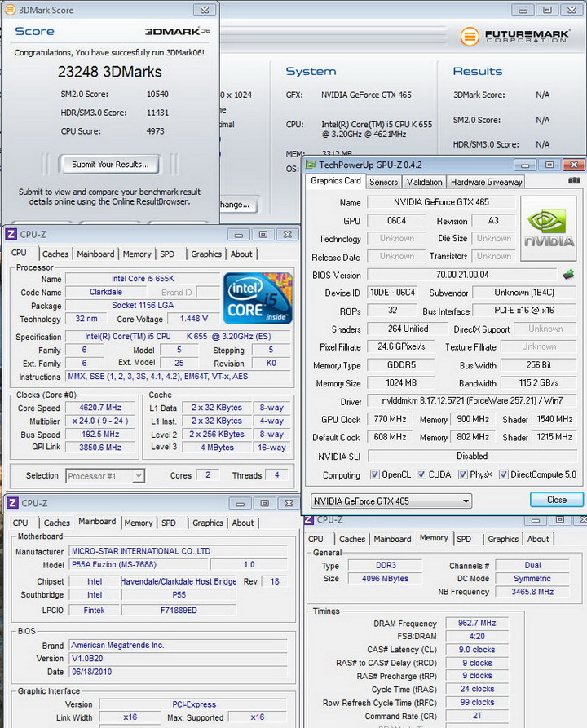Click the NB Frequency value 3465.8 MHz
Image resolution: width=587 pixels, height=728 pixels.
tap(532, 592)
